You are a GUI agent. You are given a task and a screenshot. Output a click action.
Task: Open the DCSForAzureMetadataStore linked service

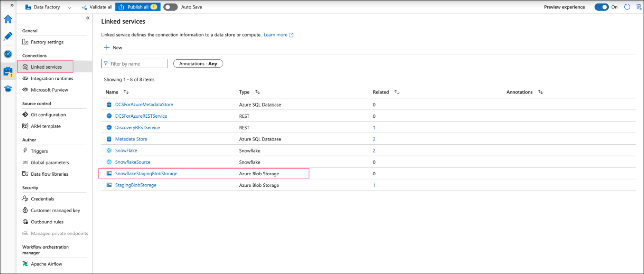click(144, 104)
